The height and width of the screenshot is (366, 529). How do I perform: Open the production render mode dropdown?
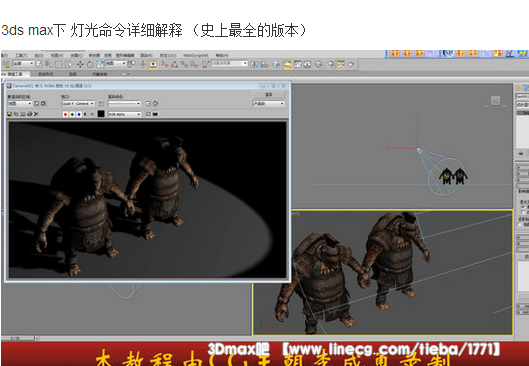pyautogui.click(x=268, y=104)
